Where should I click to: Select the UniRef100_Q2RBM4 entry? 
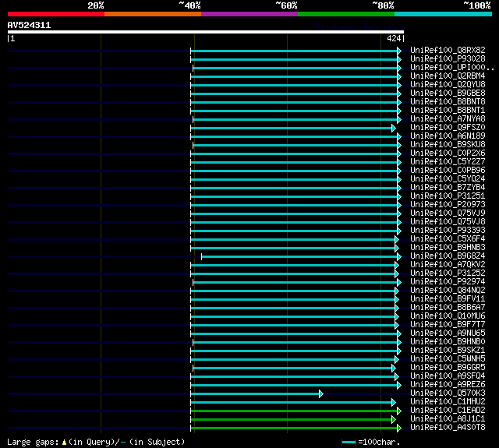point(448,76)
